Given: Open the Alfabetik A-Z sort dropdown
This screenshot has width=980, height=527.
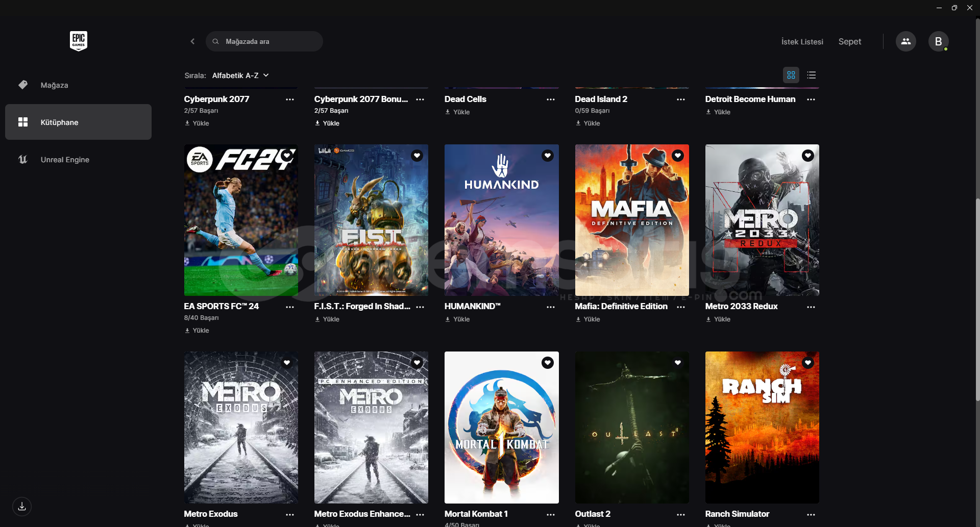Looking at the screenshot, I should [240, 76].
